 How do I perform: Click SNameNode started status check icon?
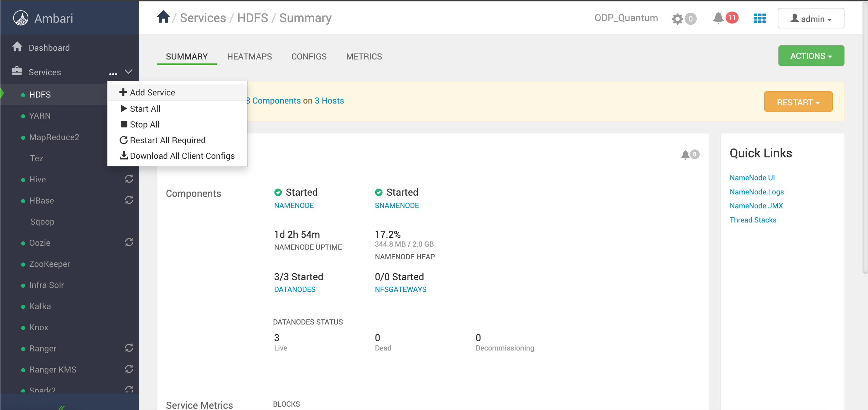[379, 192]
